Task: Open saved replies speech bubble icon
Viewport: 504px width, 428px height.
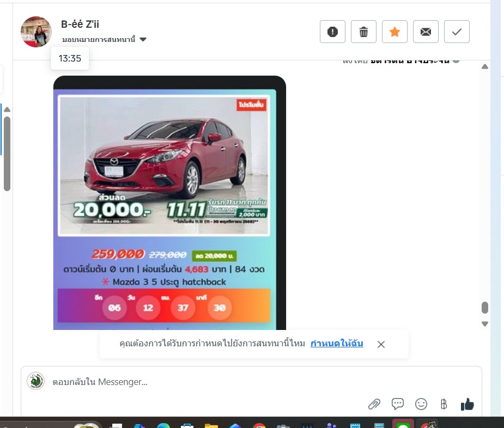Action: (x=398, y=404)
